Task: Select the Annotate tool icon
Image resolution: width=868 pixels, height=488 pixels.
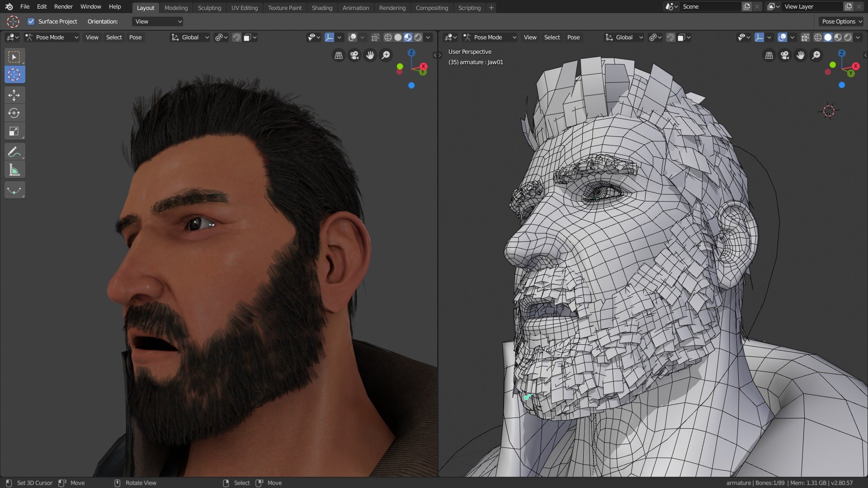Action: pos(14,151)
